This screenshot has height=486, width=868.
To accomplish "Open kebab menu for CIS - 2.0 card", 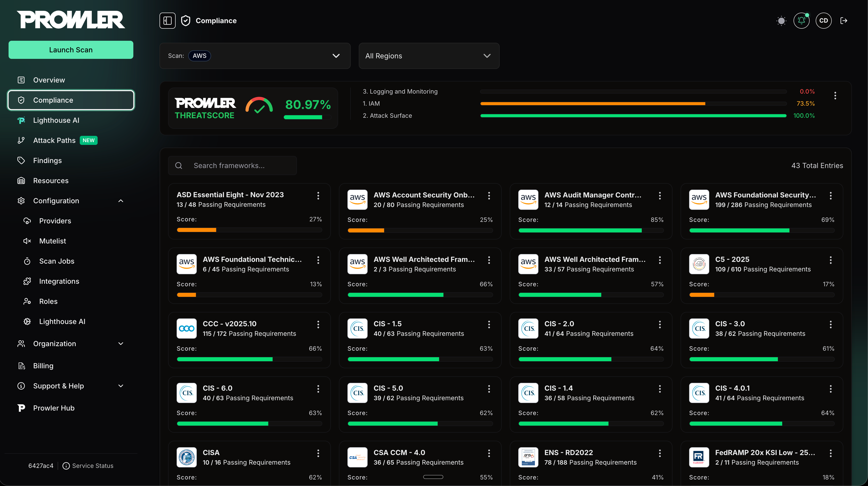I will click(660, 324).
